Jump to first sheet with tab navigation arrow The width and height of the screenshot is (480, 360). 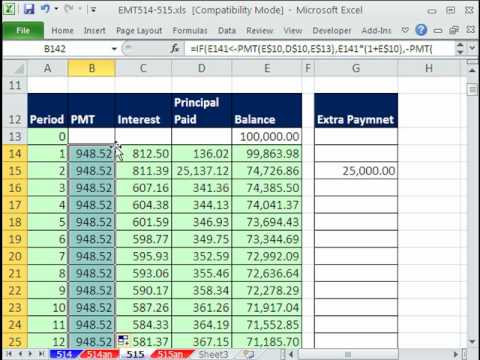tap(9, 354)
